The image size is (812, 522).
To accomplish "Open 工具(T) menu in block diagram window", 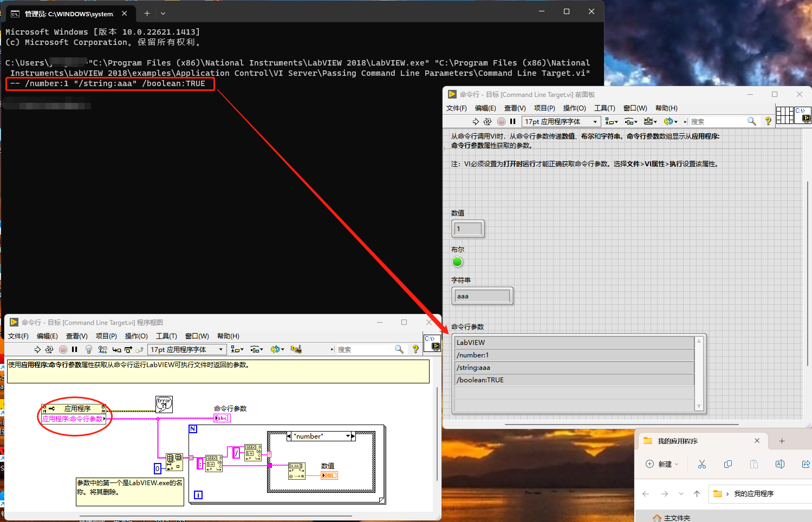I will point(166,336).
